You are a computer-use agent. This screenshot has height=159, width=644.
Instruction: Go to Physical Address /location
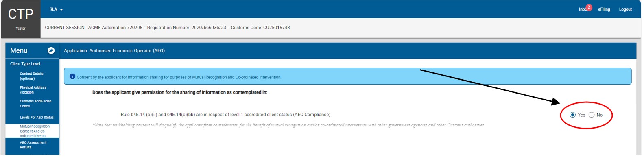(x=33, y=90)
